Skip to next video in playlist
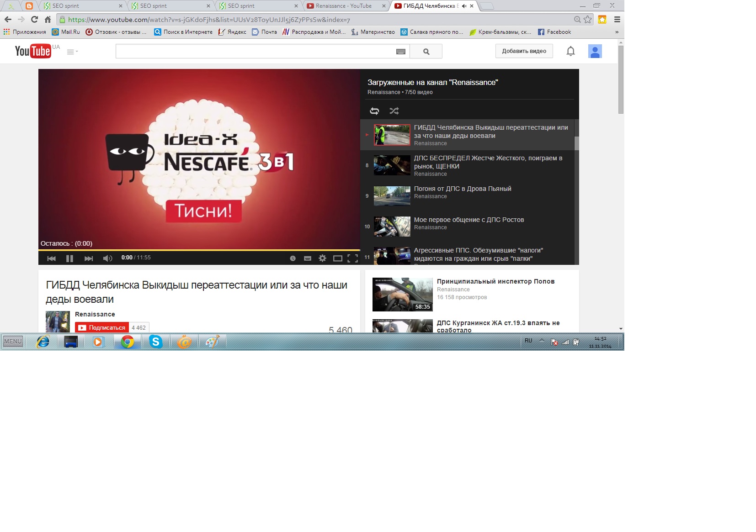Viewport: 756px width, 532px height. click(x=89, y=258)
